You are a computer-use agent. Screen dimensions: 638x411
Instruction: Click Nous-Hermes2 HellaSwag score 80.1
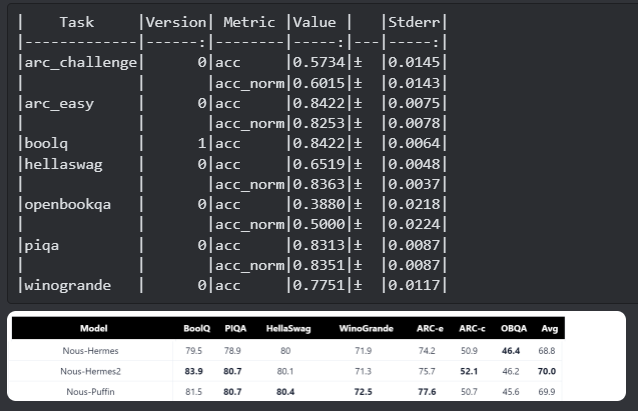(x=285, y=371)
